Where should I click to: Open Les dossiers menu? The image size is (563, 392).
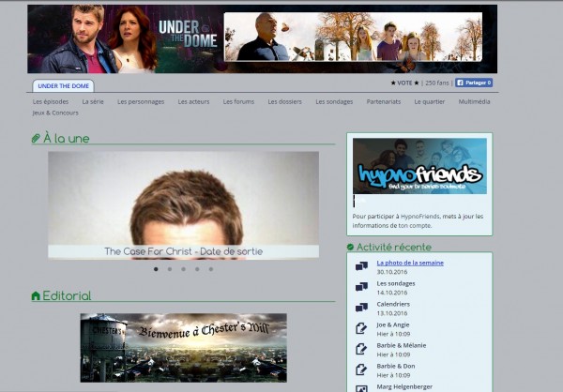point(284,101)
